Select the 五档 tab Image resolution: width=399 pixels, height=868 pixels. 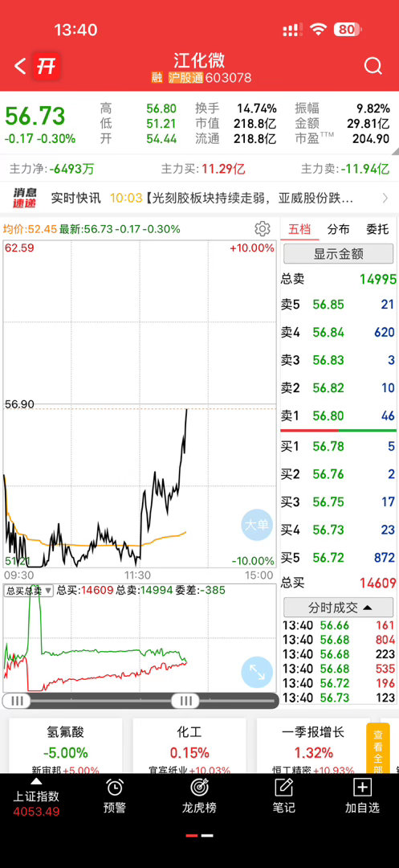(x=299, y=229)
